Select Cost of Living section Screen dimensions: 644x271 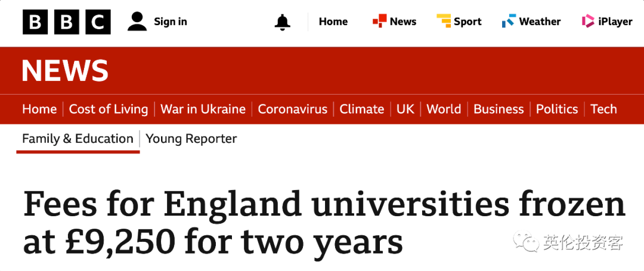point(109,109)
